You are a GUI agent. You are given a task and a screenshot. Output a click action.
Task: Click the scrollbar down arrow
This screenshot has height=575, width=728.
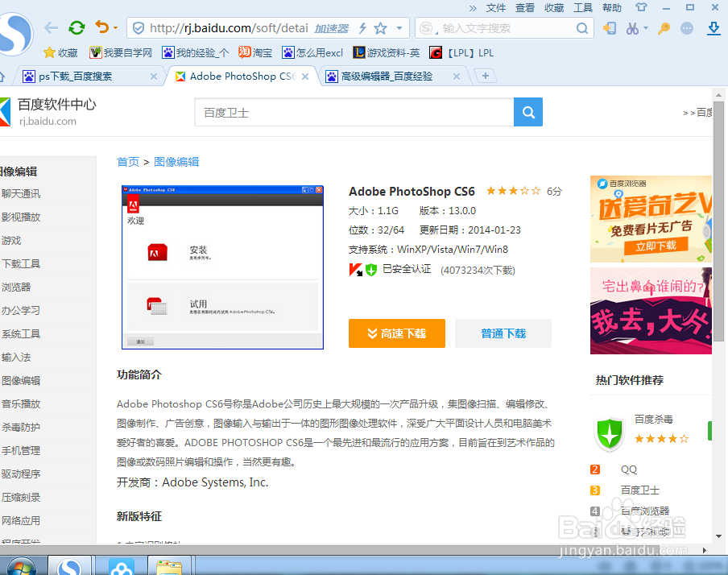click(x=718, y=536)
